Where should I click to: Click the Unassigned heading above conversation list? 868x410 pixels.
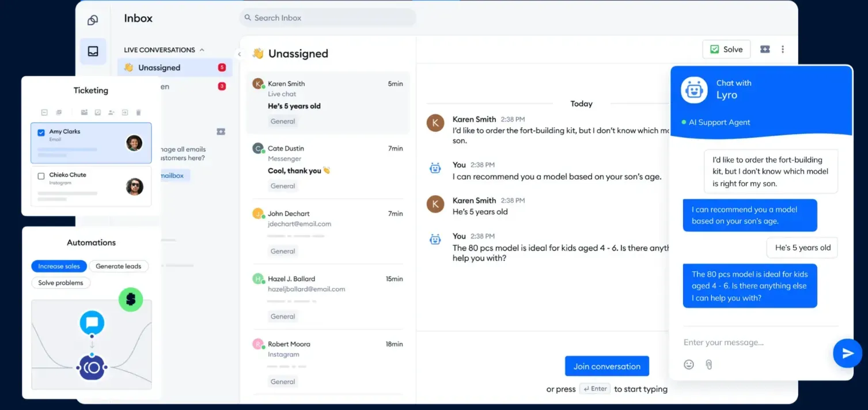pyautogui.click(x=298, y=54)
